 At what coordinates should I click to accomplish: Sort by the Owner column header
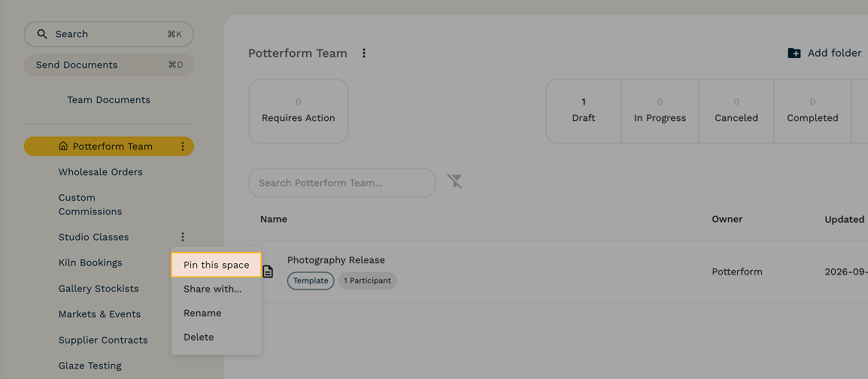727,219
